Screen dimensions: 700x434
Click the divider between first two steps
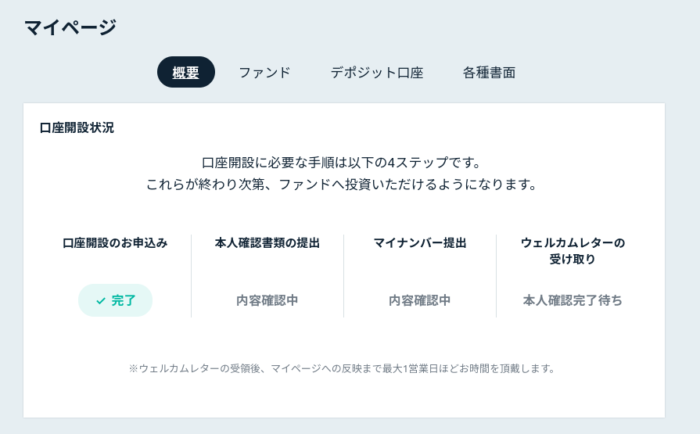192,276
